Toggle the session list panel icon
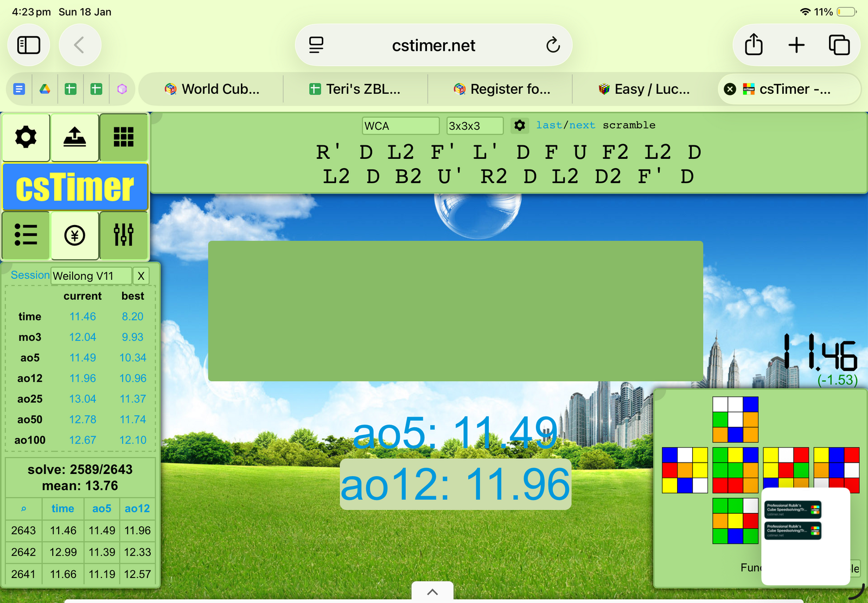The image size is (868, 603). [26, 235]
